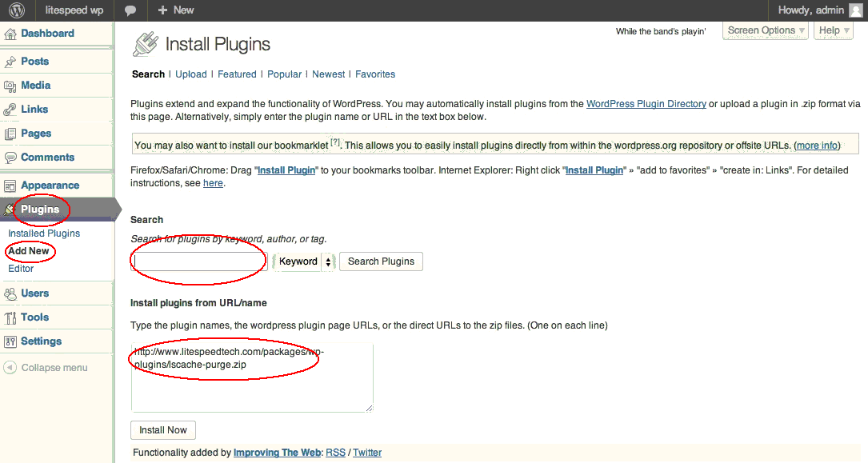Go to Posts menu
The width and height of the screenshot is (868, 463).
pyautogui.click(x=35, y=62)
